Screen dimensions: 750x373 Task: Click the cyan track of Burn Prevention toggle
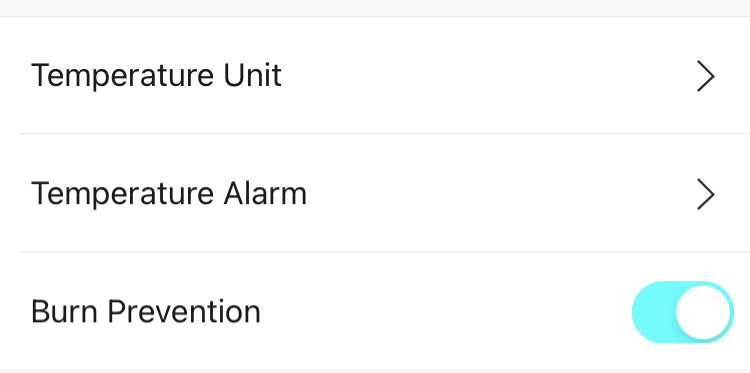point(653,312)
